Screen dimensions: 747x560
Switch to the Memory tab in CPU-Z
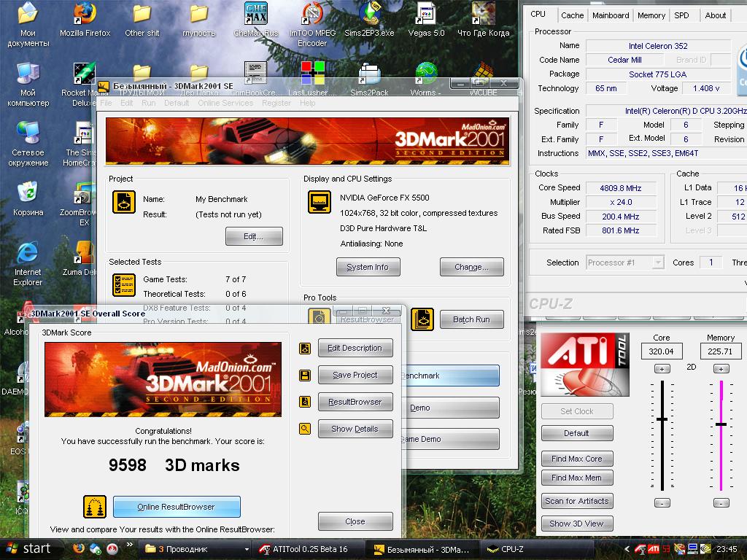651,15
